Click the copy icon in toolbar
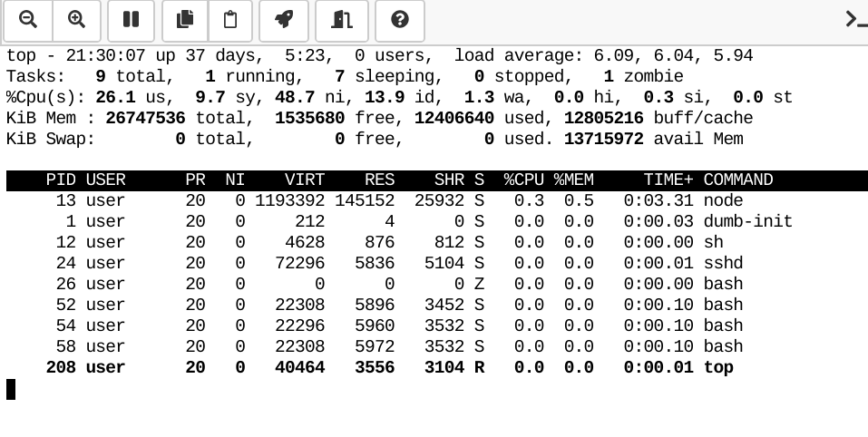The width and height of the screenshot is (868, 437). pyautogui.click(x=185, y=19)
